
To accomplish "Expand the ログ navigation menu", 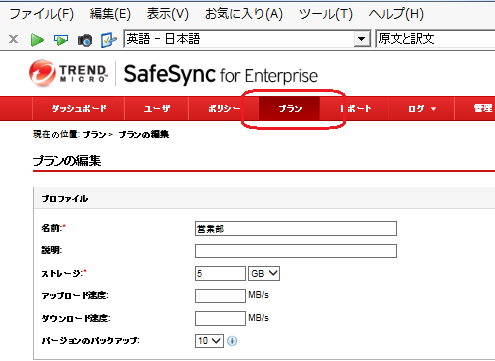I will coord(422,109).
